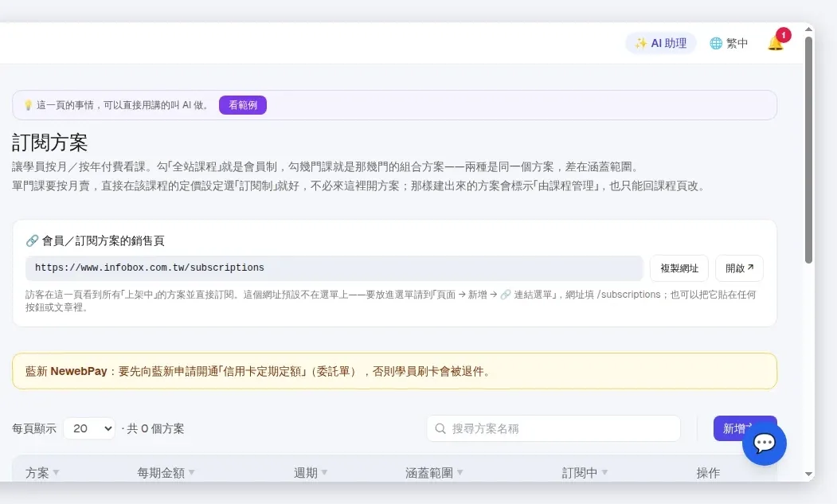This screenshot has height=504, width=837.
Task: Click the scrollbar down arrow
Action: 808,474
